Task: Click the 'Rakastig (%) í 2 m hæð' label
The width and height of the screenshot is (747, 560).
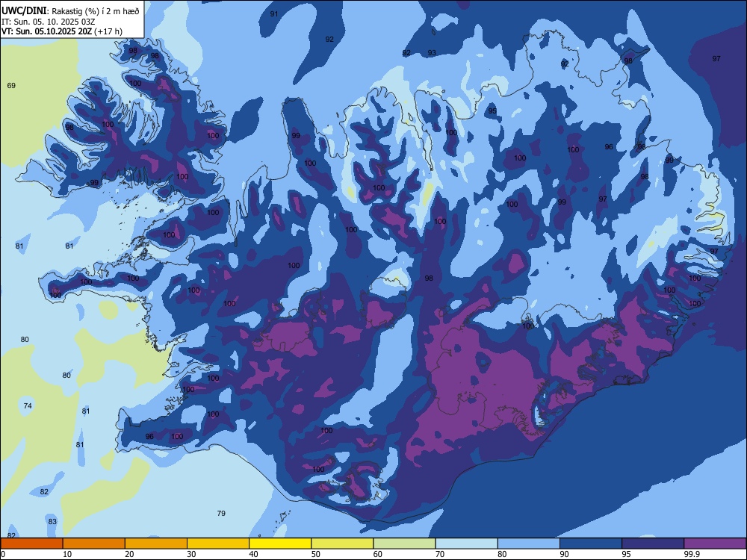Action: 96,11
